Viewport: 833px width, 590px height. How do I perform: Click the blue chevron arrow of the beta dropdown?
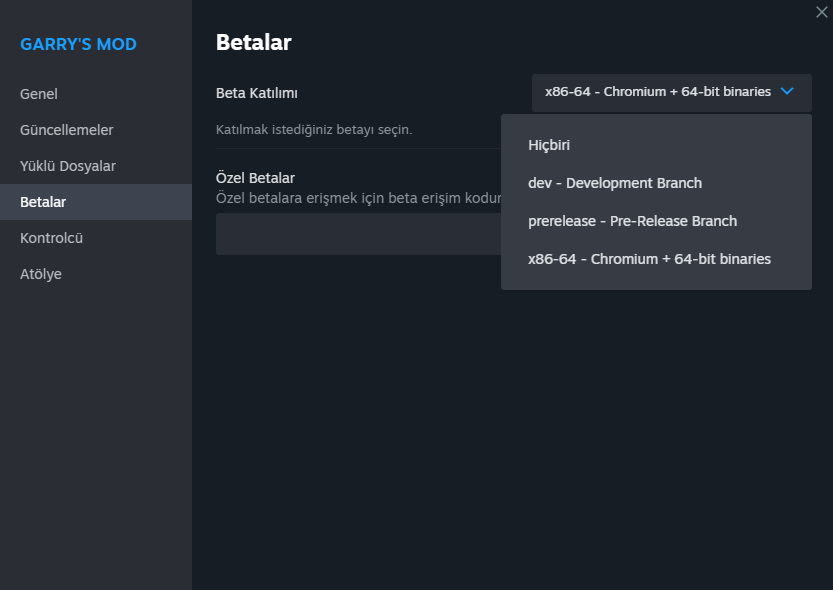click(x=787, y=92)
